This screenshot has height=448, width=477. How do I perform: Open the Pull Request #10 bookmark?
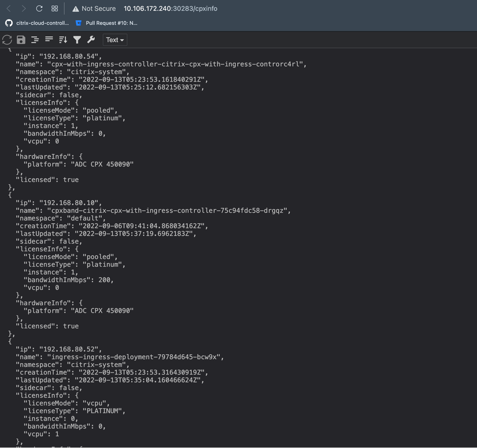click(x=107, y=23)
